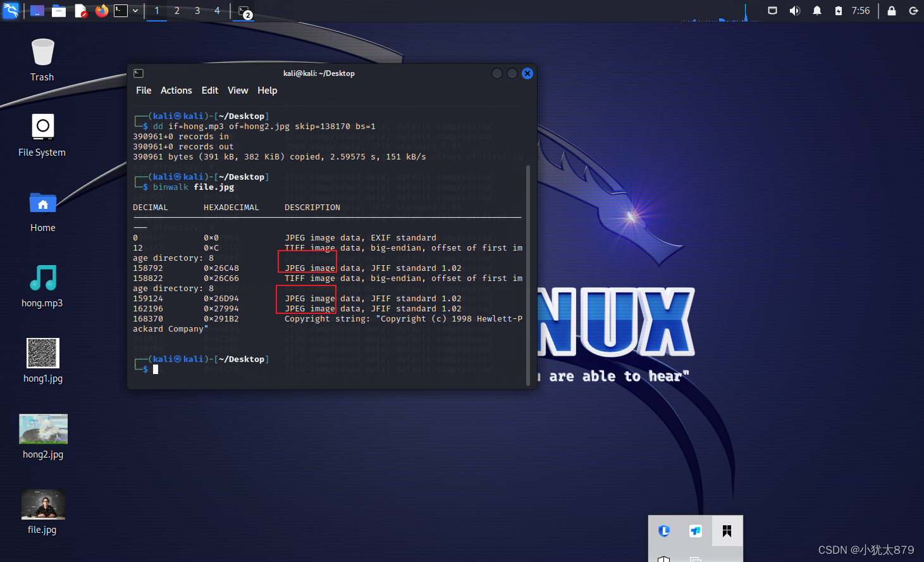
Task: Switch to workspace 3
Action: tap(197, 11)
